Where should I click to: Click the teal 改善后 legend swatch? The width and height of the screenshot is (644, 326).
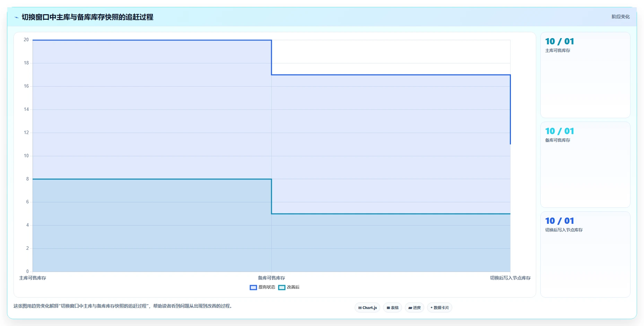[282, 287]
